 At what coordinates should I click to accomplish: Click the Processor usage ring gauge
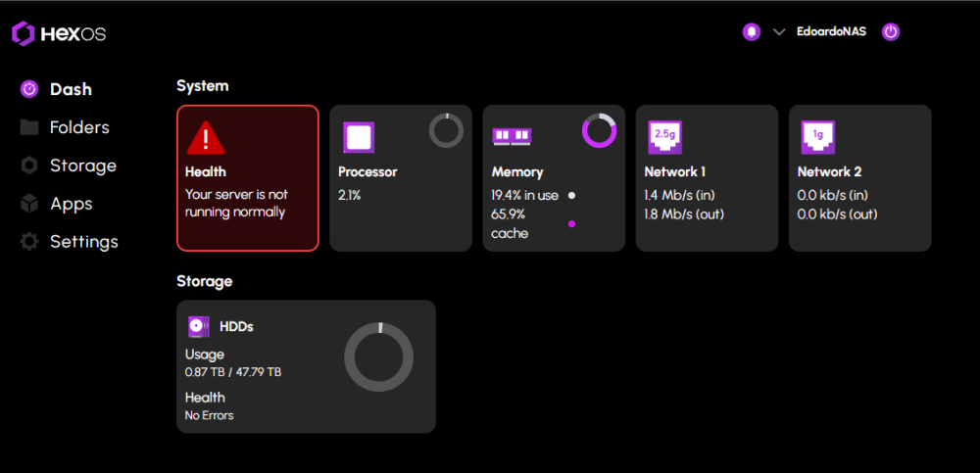pos(446,130)
